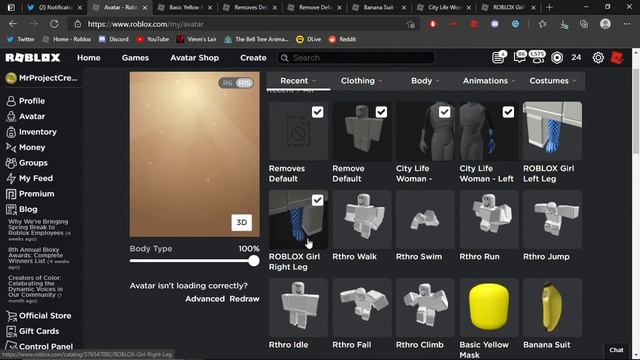Open the Inventory sidebar icon
This screenshot has width=640, height=360.
11,132
